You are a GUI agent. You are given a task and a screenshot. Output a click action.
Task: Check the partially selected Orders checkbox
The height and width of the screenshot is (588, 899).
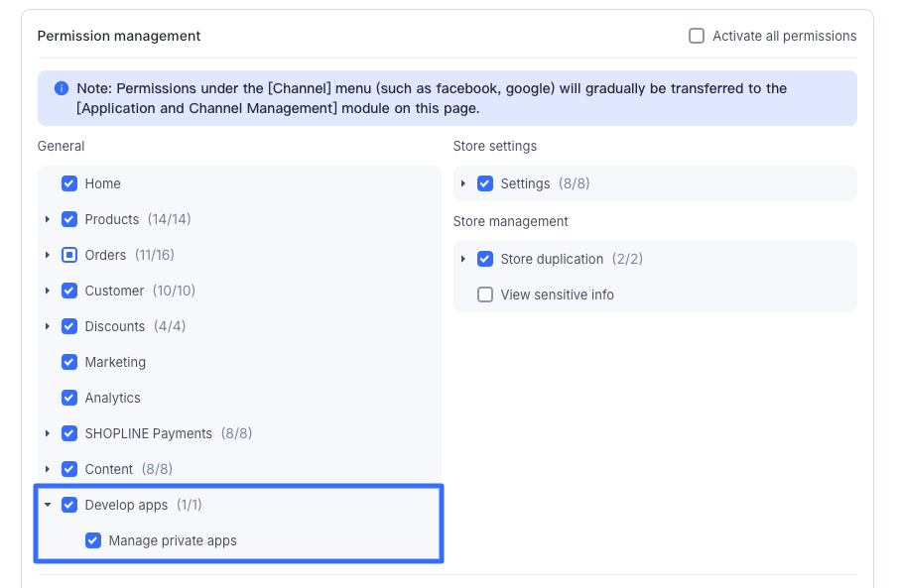(69, 255)
